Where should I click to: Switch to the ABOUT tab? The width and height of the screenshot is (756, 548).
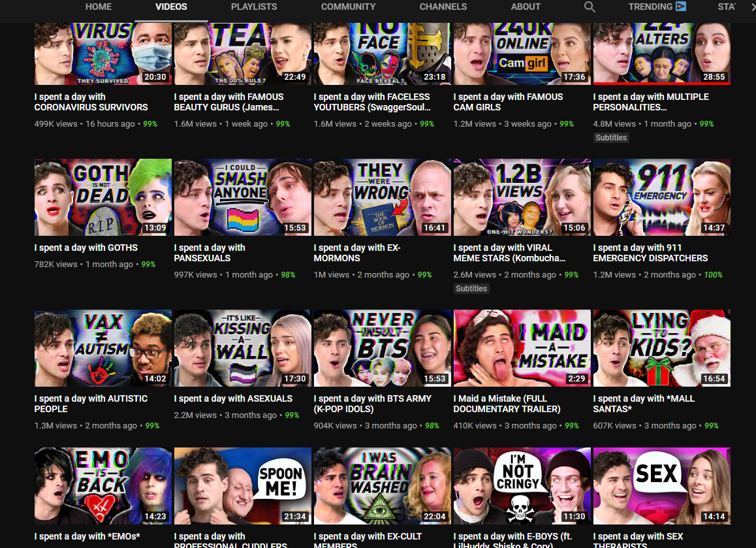click(526, 7)
